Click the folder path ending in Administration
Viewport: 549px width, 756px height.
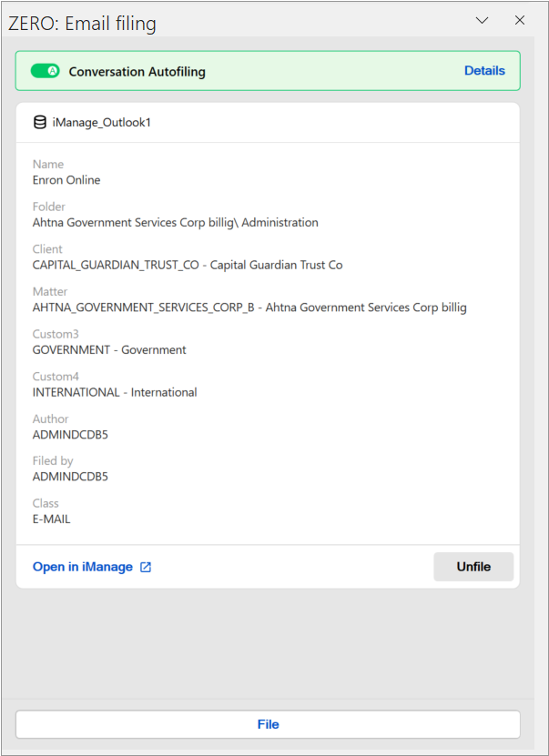[175, 223]
